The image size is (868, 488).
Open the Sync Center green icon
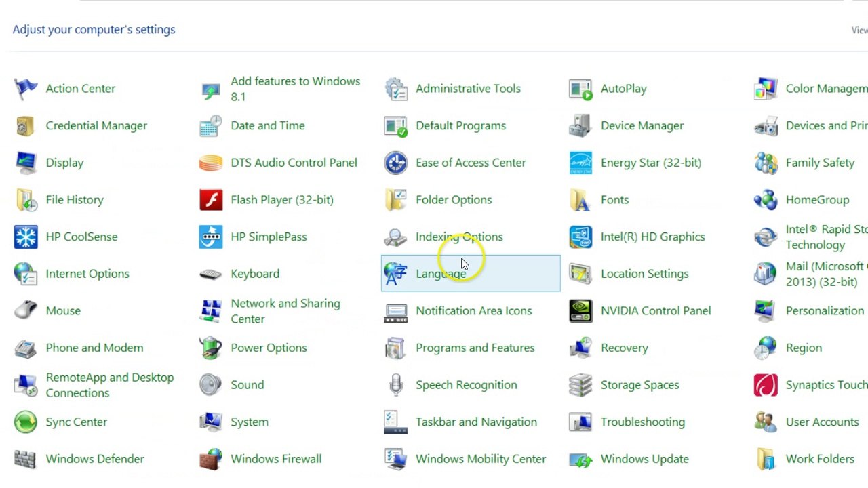point(26,422)
